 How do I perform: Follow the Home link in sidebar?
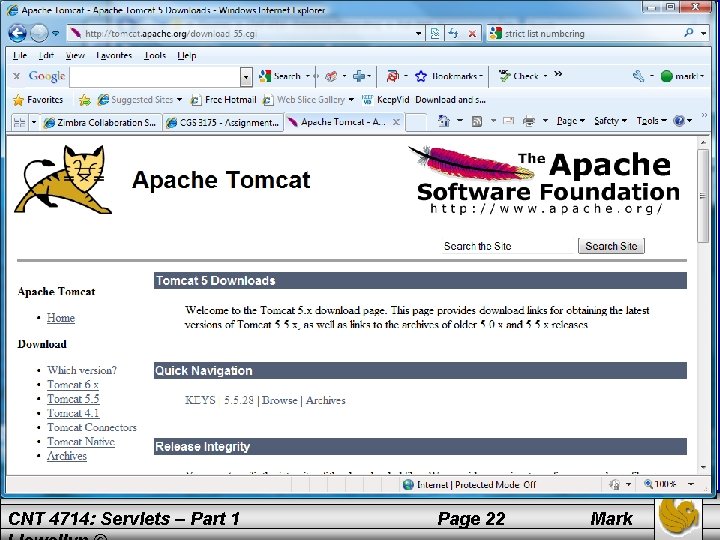(x=61, y=318)
